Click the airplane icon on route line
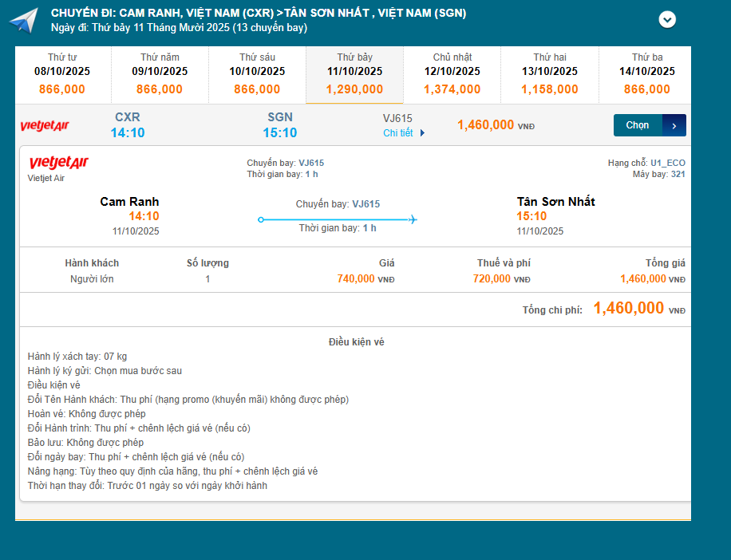731x560 pixels. (413, 219)
